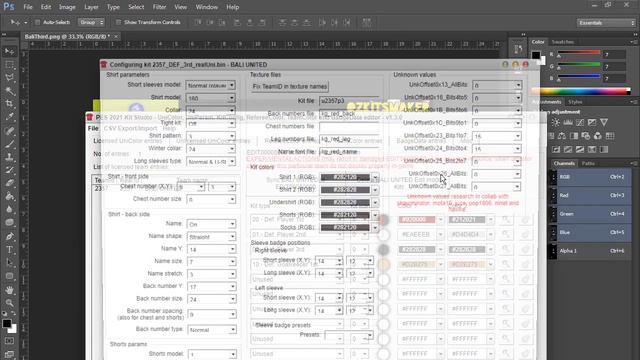
Task: Select the Horizontal Type tool
Action: [x=9, y=249]
